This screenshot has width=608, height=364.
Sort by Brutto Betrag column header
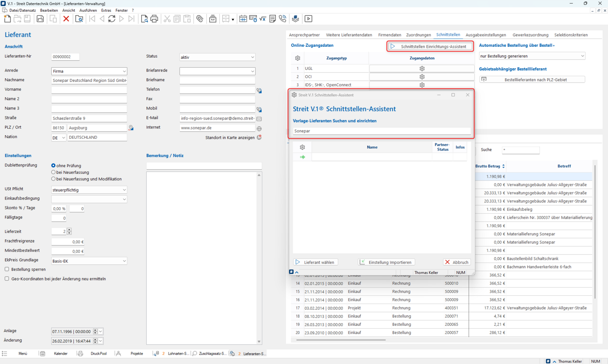click(x=490, y=166)
